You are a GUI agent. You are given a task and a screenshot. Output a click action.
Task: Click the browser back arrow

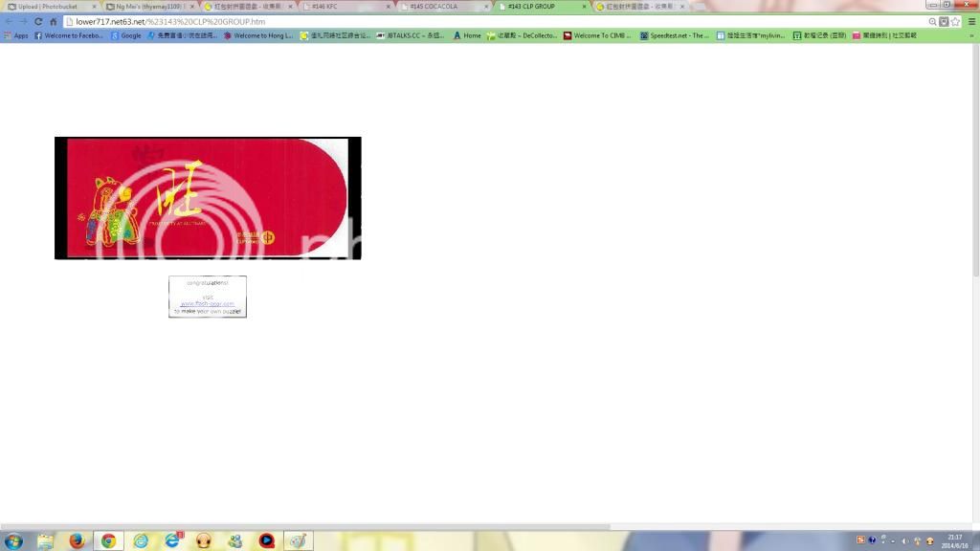10,21
